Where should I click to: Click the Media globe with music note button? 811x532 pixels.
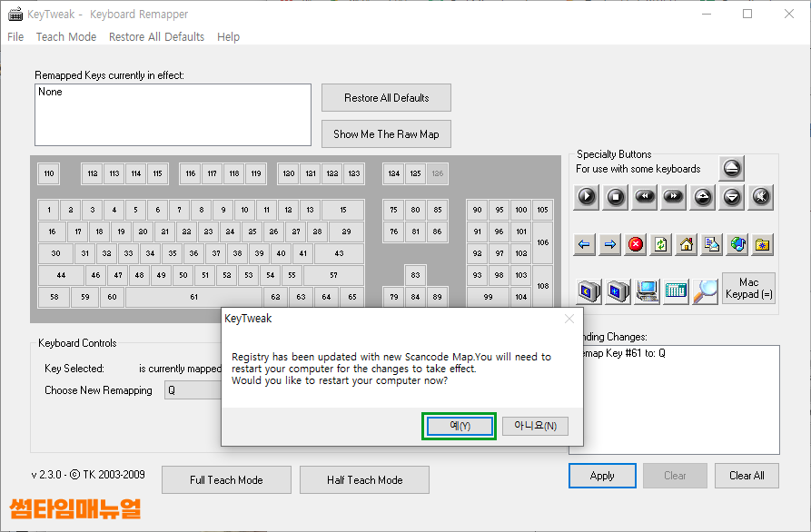[x=737, y=244]
